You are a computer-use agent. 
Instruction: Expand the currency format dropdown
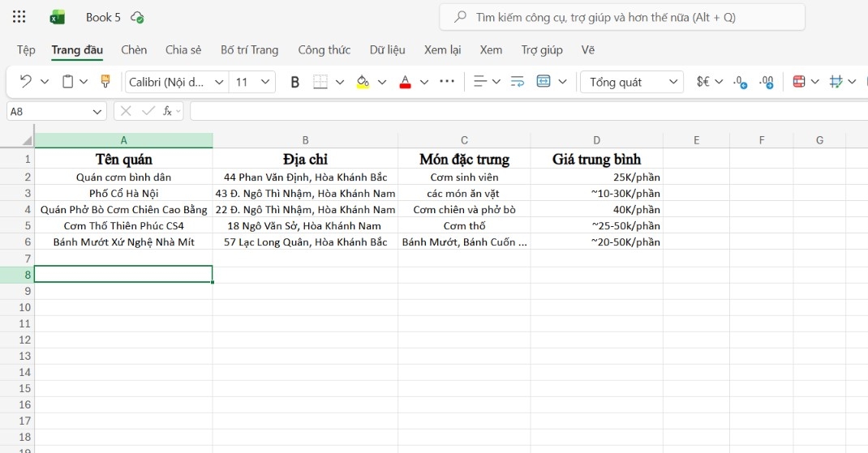(x=719, y=82)
